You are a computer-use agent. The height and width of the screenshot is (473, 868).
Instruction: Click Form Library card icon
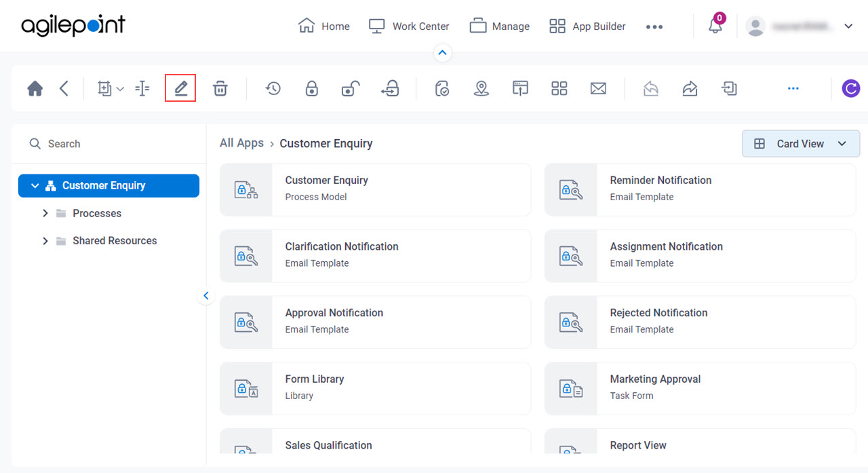(x=246, y=388)
